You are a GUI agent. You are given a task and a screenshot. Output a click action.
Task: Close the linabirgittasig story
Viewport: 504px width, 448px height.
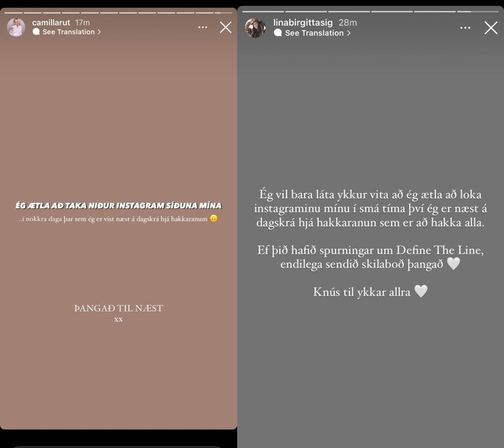491,28
